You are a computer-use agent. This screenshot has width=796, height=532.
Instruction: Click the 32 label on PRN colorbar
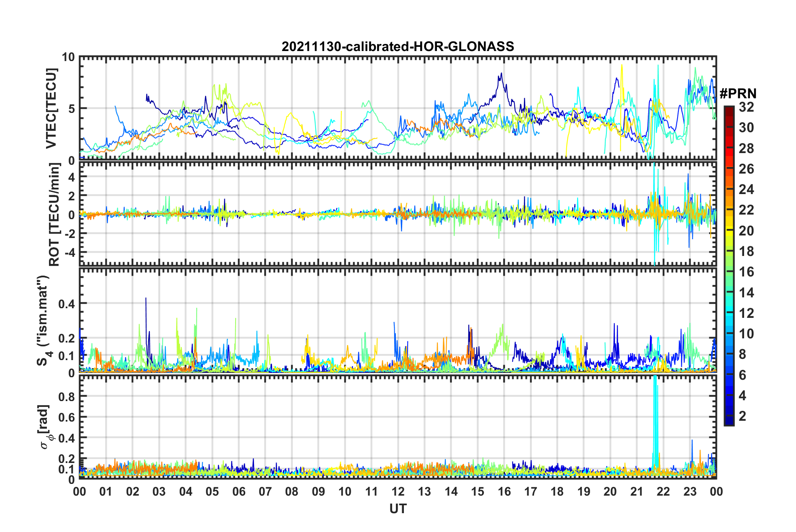coord(746,107)
